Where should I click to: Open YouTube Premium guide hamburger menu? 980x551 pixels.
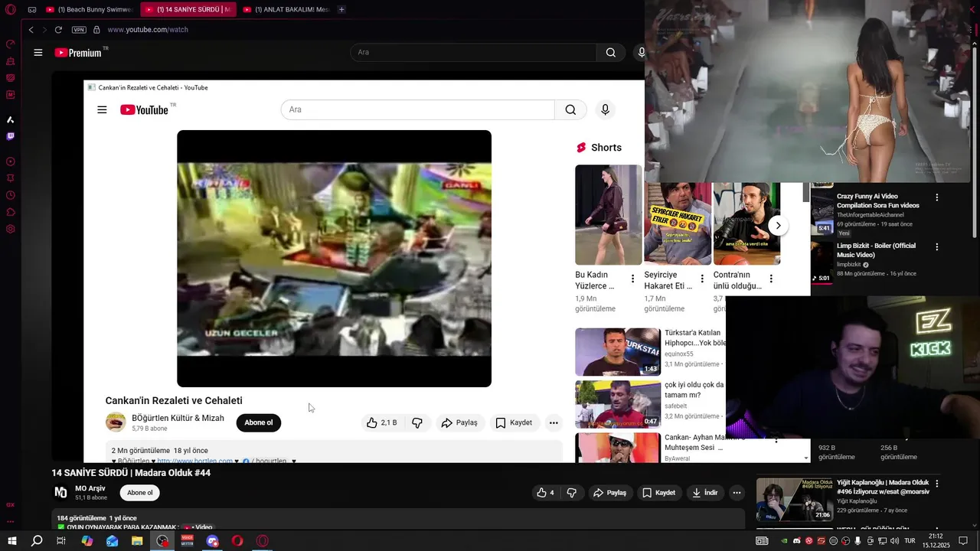point(38,53)
